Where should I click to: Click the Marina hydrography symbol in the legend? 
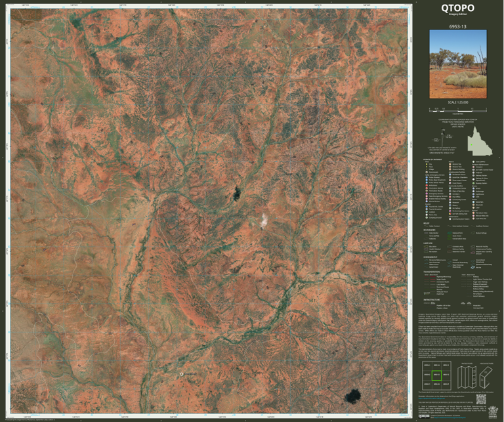coord(472,267)
